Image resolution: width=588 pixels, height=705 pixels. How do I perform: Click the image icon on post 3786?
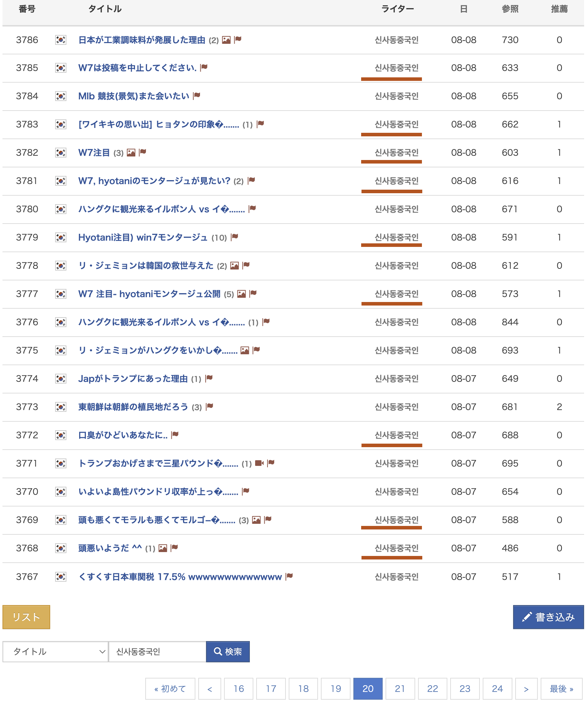(226, 40)
